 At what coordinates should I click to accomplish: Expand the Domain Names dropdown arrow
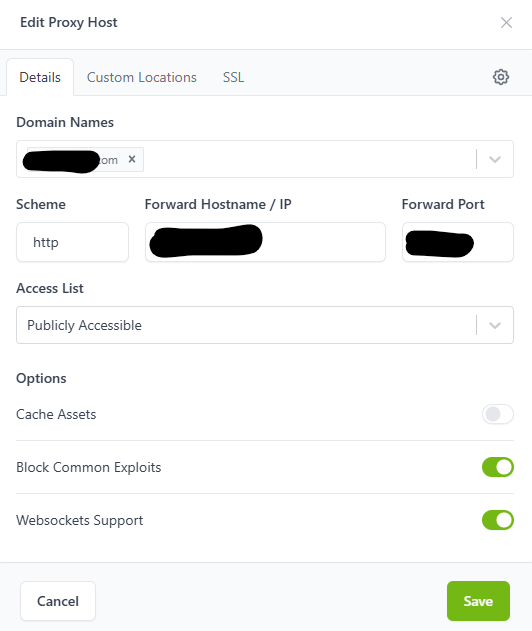tap(495, 159)
